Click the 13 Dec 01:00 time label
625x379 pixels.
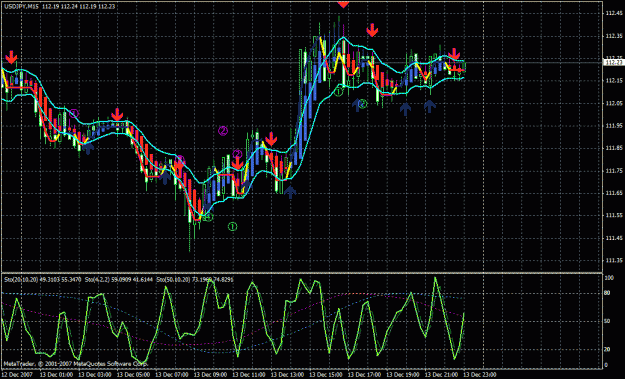[56, 375]
